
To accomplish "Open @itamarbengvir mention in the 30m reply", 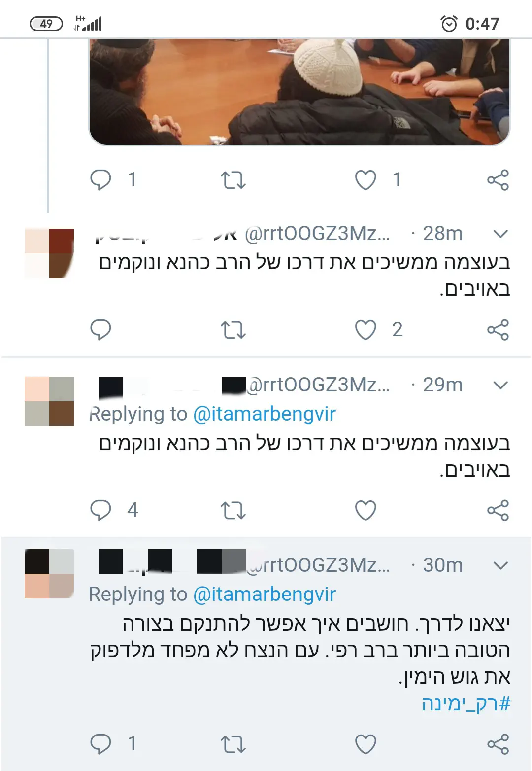I will coord(265,594).
